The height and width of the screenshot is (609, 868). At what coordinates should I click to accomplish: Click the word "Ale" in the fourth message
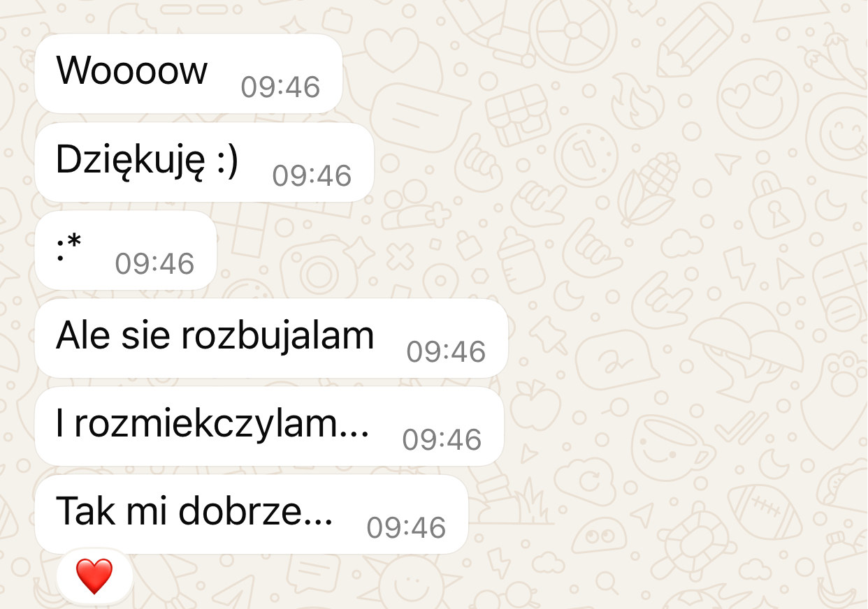82,336
